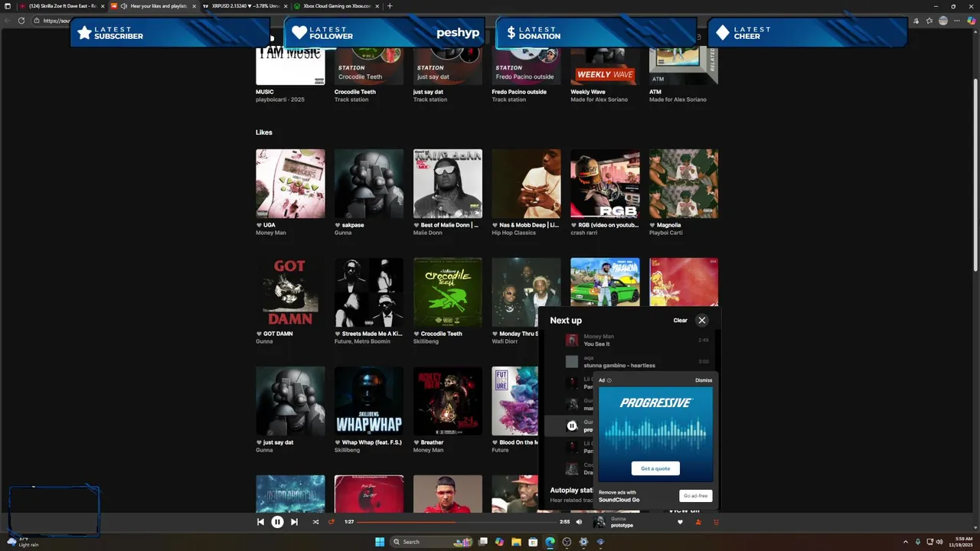Open the Gunna prototype now-playing artwork

pyautogui.click(x=599, y=522)
